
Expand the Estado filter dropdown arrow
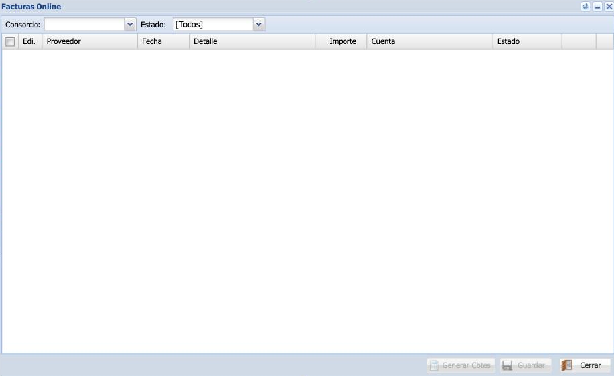258,24
